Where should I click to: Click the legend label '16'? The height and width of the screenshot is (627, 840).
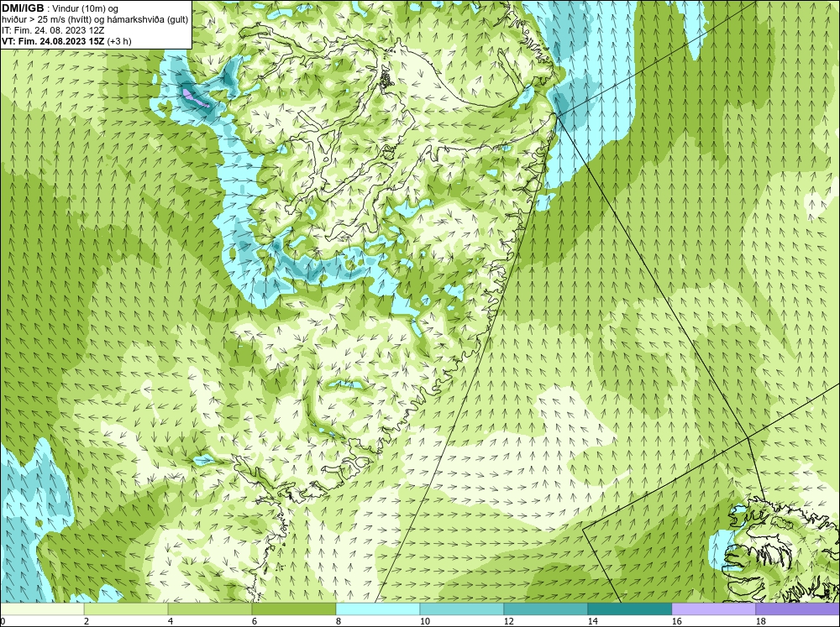click(x=676, y=621)
